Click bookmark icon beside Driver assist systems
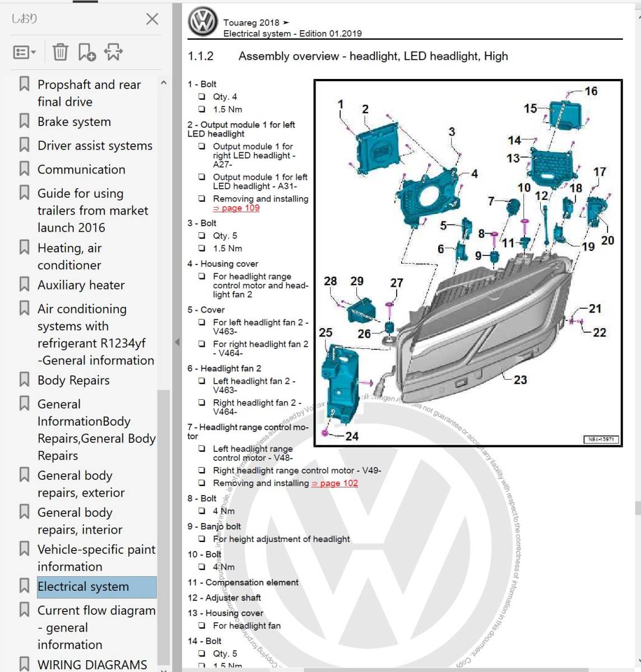The width and height of the screenshot is (641, 672). pos(24,145)
